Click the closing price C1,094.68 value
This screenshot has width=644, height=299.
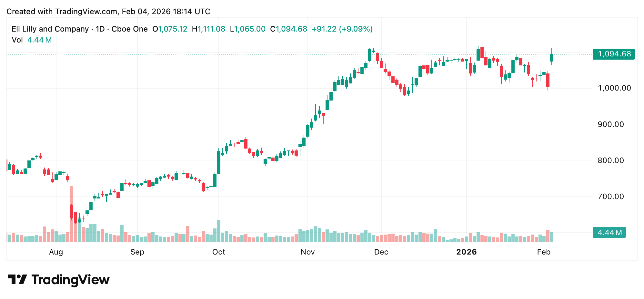pyautogui.click(x=289, y=29)
